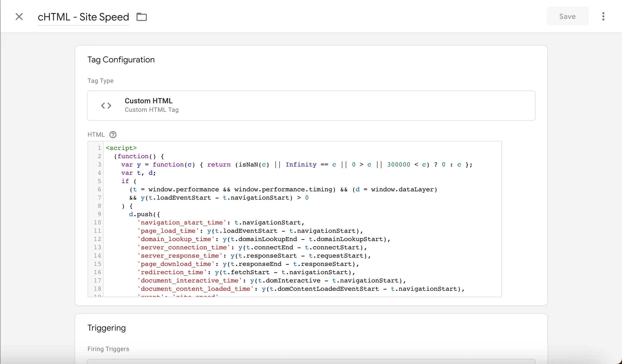Open the three-dot more actions menu
The width and height of the screenshot is (622, 364).
click(x=603, y=16)
